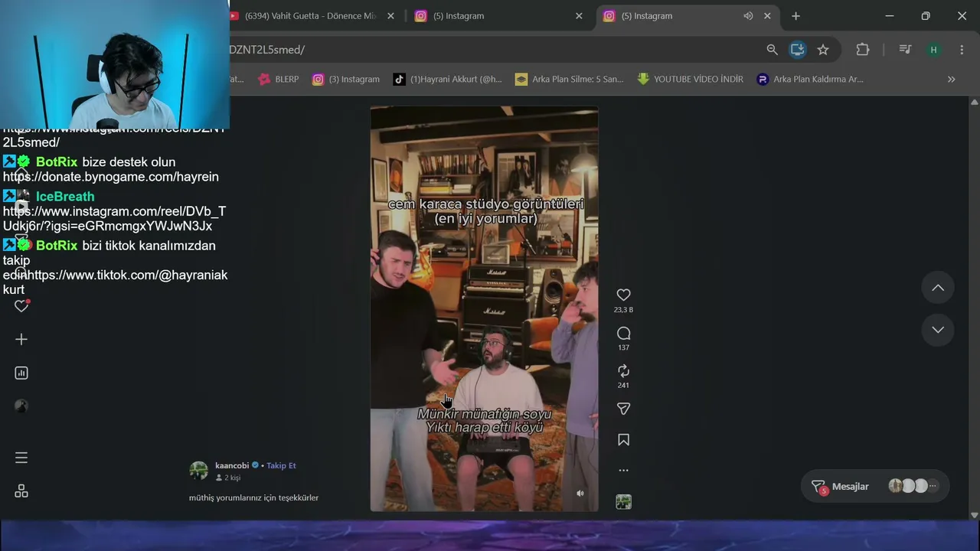Viewport: 980px width, 551px height.
Task: Click the address bar URL
Action: click(266, 50)
